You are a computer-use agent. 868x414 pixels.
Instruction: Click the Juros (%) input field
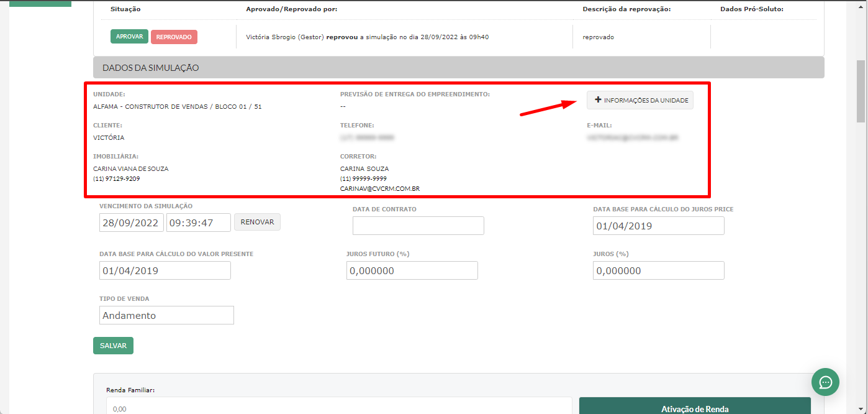click(659, 270)
